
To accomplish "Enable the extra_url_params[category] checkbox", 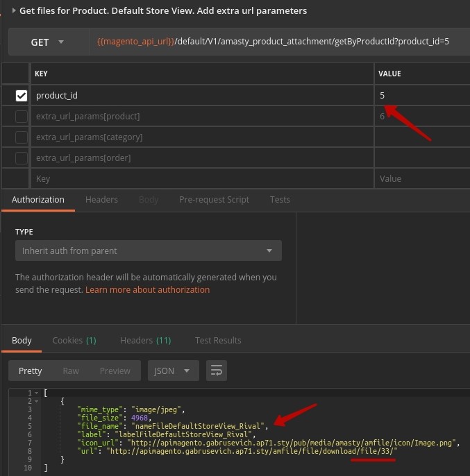I will point(22,137).
